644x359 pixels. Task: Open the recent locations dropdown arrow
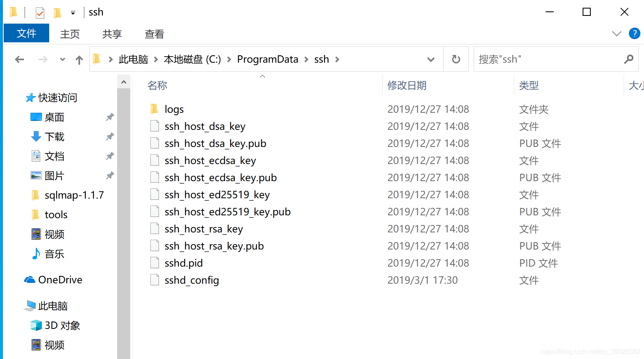[62, 59]
